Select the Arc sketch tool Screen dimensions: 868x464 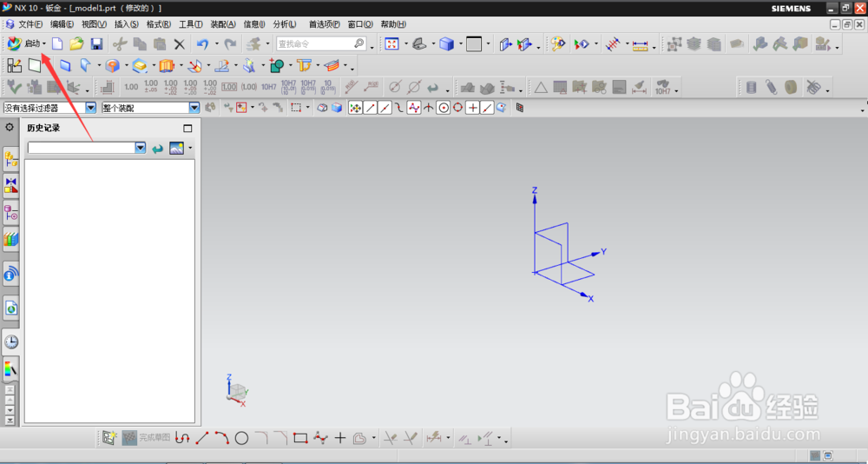pyautogui.click(x=222, y=439)
